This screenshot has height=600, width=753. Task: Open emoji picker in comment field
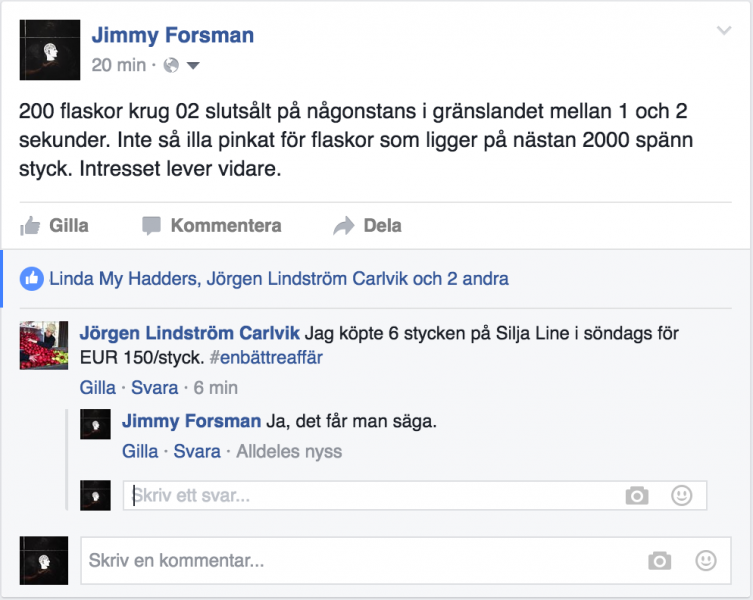click(706, 560)
